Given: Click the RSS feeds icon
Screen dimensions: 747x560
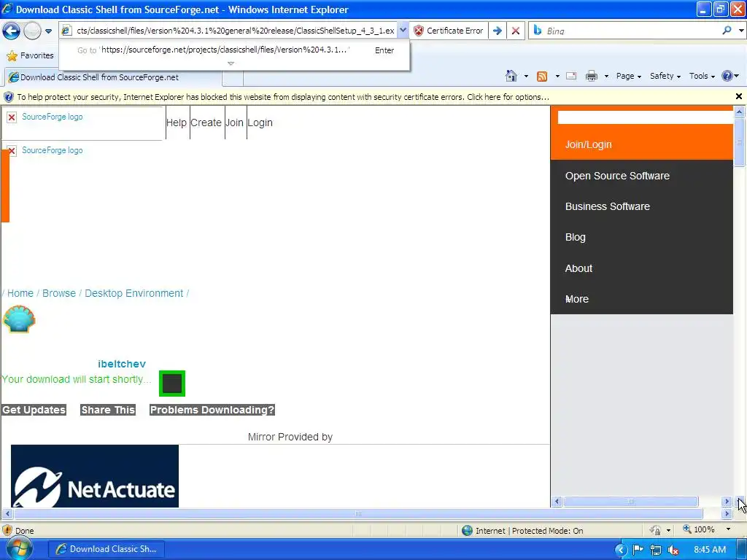Looking at the screenshot, I should [x=542, y=76].
